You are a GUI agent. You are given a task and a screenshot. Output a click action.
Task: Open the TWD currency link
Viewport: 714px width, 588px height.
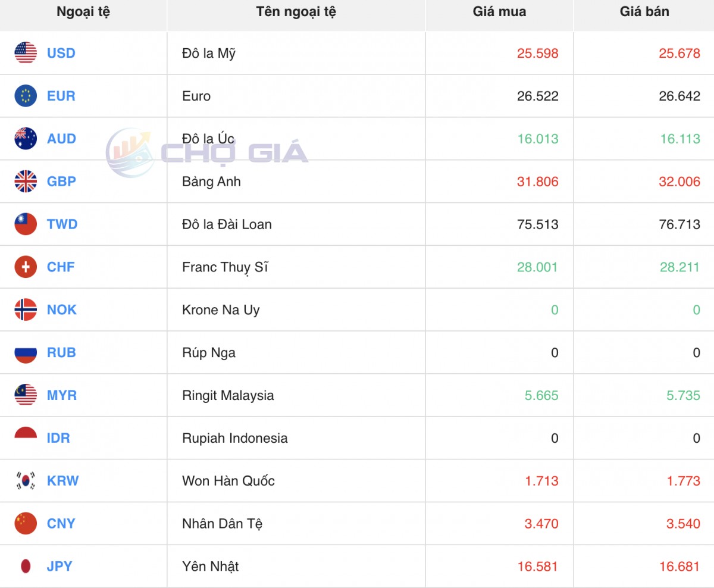pyautogui.click(x=62, y=224)
